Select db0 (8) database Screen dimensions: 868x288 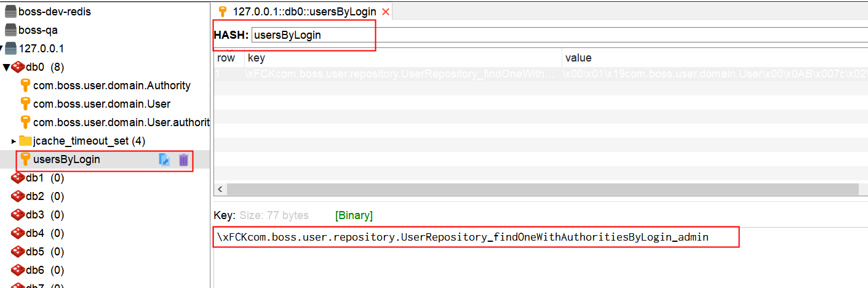(x=45, y=67)
